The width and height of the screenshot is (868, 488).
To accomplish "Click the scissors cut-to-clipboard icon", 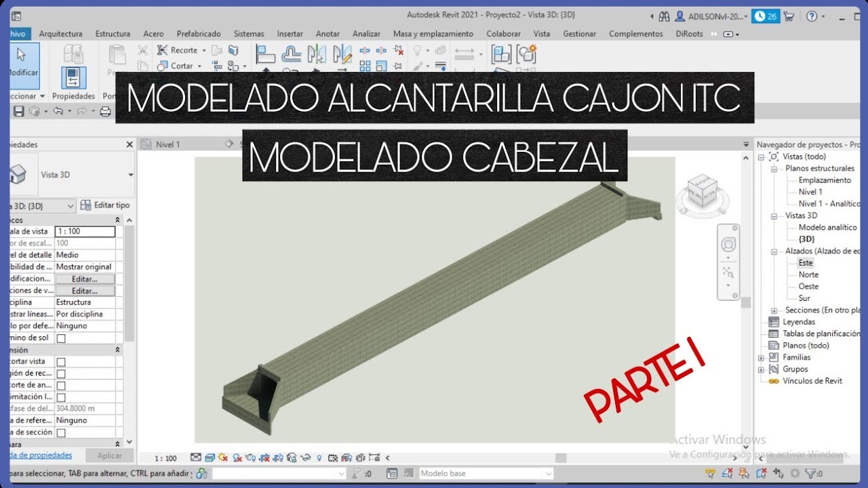I will (x=142, y=50).
